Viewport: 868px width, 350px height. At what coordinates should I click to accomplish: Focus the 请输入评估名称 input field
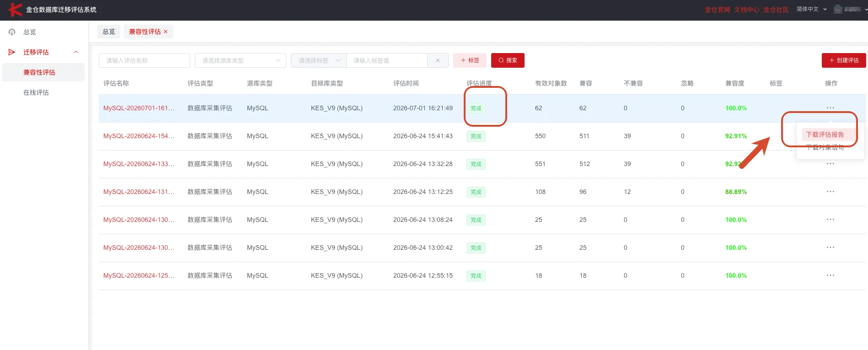tap(145, 60)
